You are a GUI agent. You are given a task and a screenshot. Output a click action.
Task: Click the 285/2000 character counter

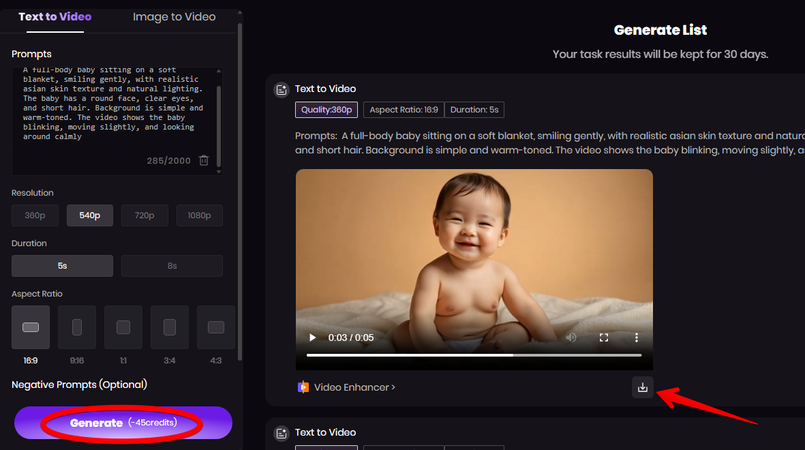click(168, 161)
